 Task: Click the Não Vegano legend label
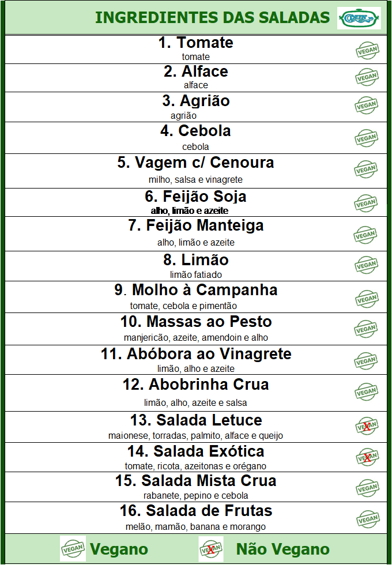(283, 549)
